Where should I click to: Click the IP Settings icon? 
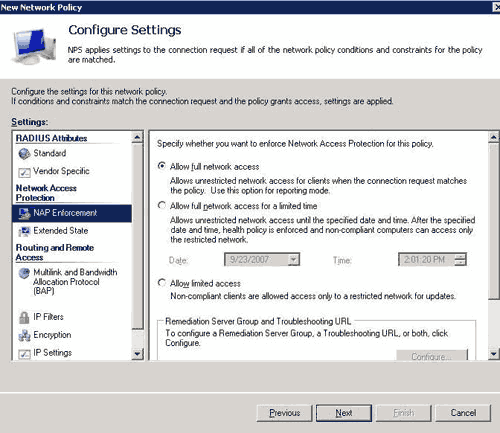coord(24,354)
